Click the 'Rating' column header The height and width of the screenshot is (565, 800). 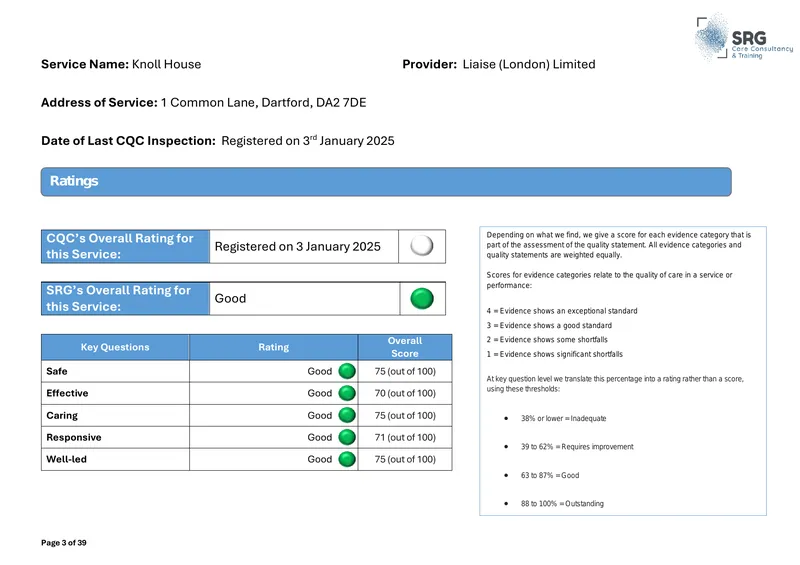pyautogui.click(x=273, y=347)
